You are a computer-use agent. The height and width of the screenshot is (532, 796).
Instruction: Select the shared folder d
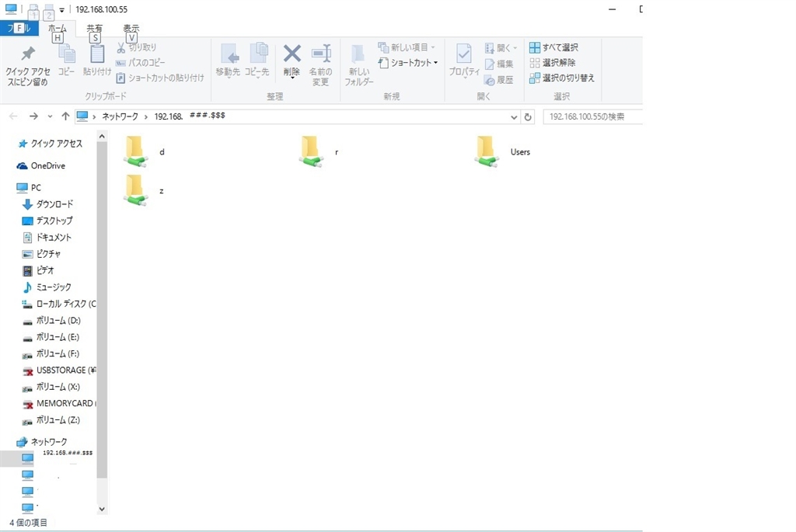coord(145,151)
